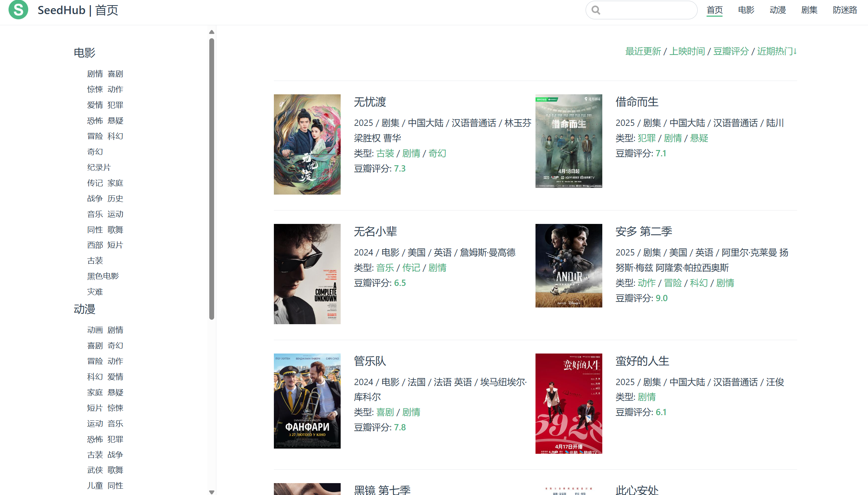The height and width of the screenshot is (495, 868).
Task: Open the 无忧渡 poster thumbnail
Action: tap(307, 144)
